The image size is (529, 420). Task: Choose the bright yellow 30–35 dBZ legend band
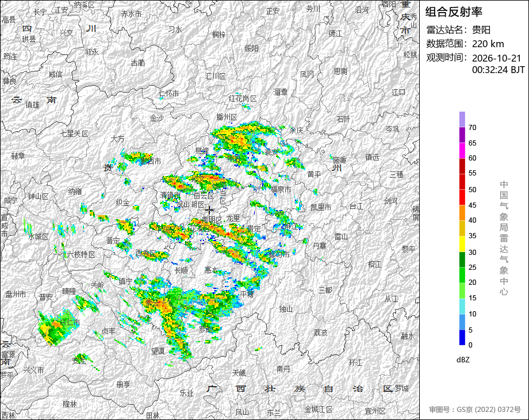click(x=462, y=244)
